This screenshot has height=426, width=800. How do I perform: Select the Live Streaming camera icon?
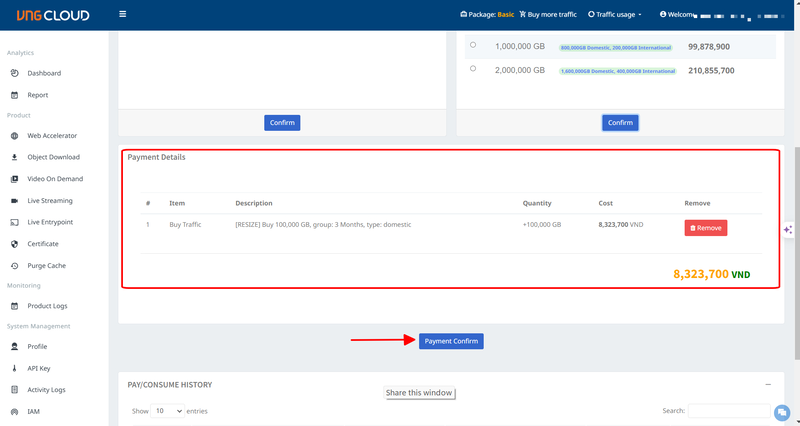tap(15, 201)
